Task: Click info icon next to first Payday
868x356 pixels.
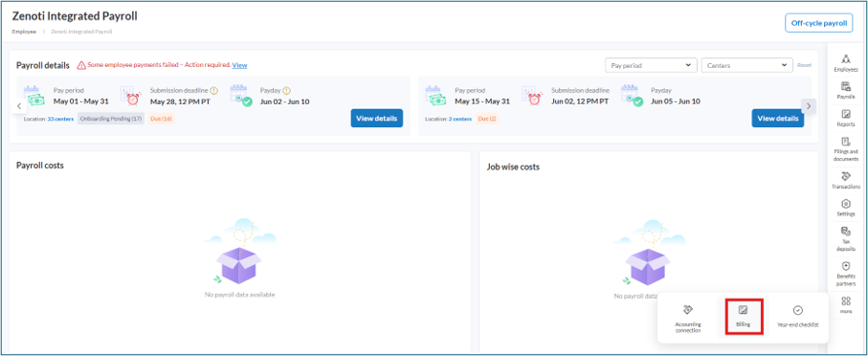Action: coord(287,91)
